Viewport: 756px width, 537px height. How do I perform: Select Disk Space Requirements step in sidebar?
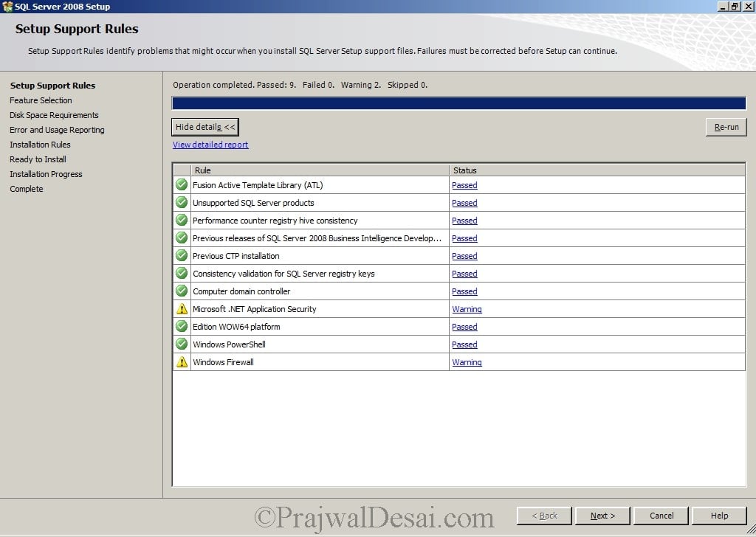pos(54,115)
